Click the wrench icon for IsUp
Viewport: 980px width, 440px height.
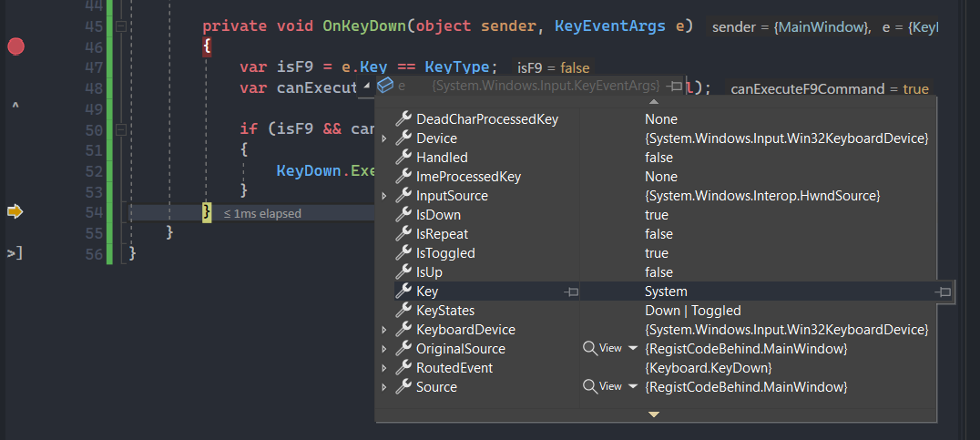[403, 272]
